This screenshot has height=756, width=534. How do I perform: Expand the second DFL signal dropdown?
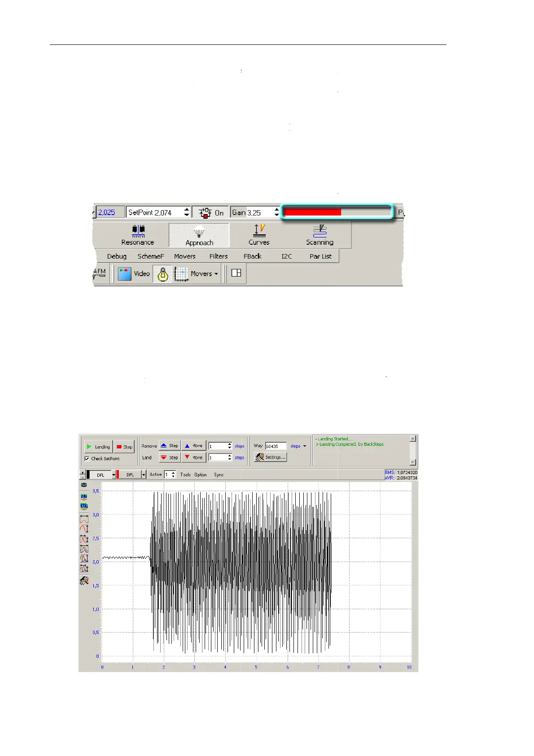click(x=144, y=475)
